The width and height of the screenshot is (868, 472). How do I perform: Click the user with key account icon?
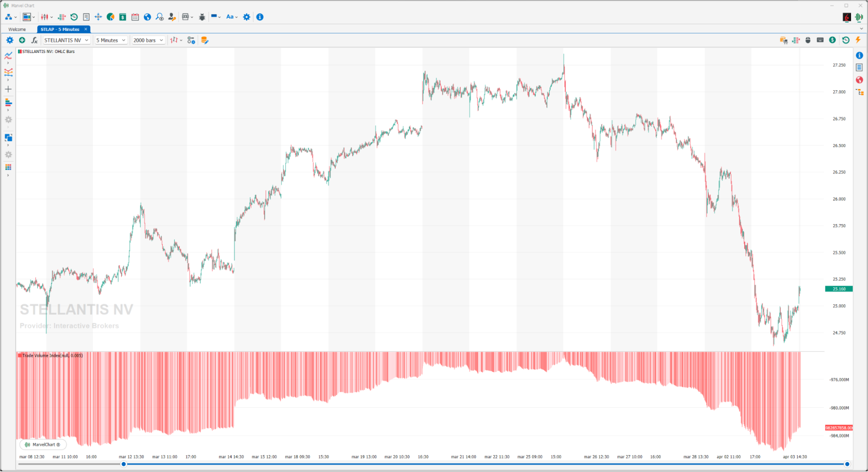point(172,17)
